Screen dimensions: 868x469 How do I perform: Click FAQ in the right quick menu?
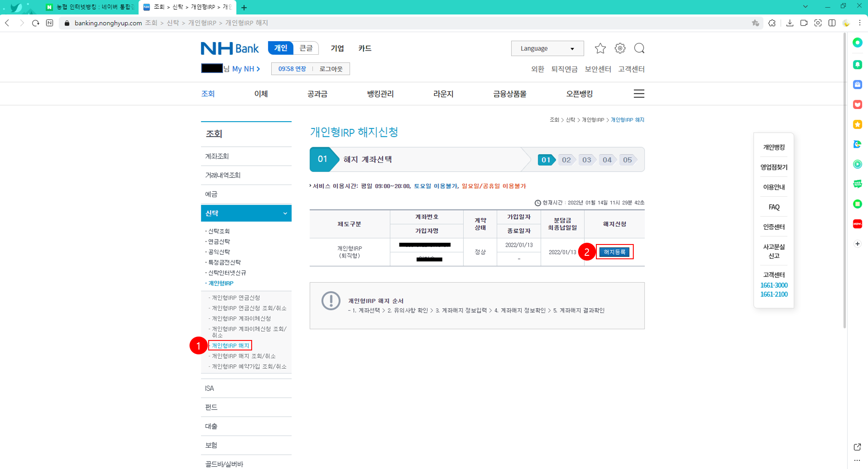click(x=774, y=207)
